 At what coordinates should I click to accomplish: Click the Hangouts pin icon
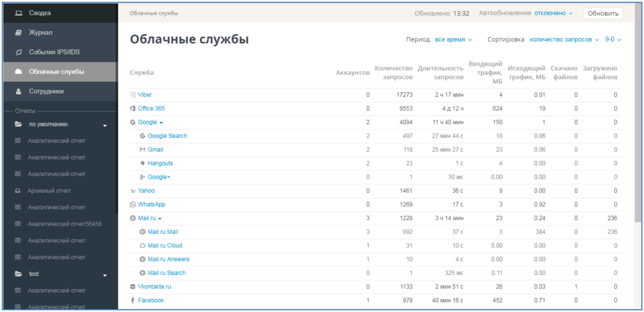[142, 163]
